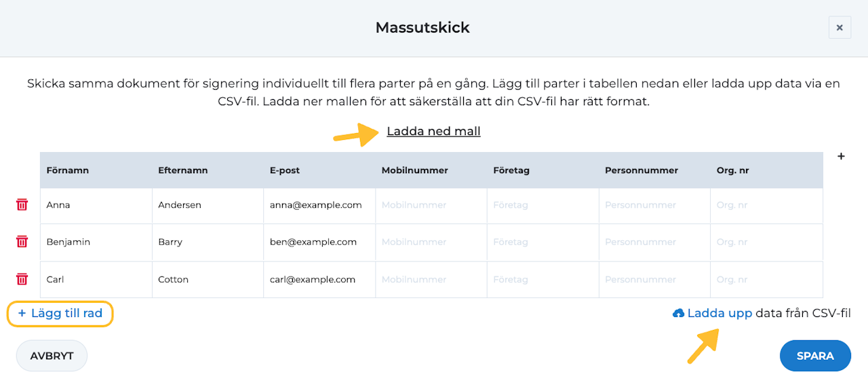Click Anna's Mobilnummer field
Viewport: 868px width, 387px height.
[x=431, y=205]
